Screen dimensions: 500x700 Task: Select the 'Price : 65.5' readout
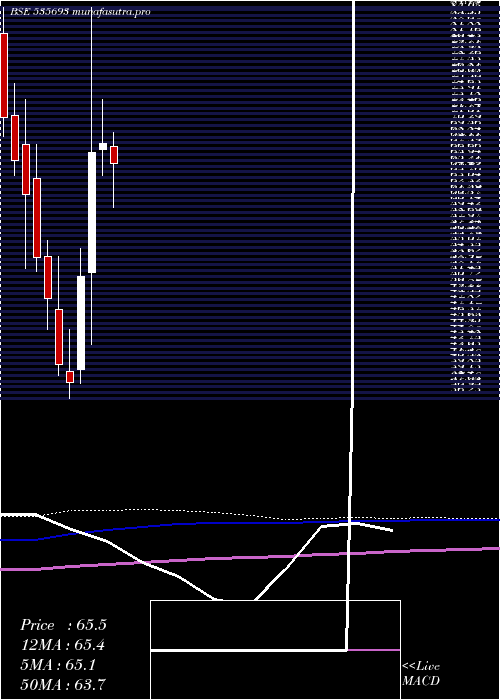pyautogui.click(x=63, y=625)
